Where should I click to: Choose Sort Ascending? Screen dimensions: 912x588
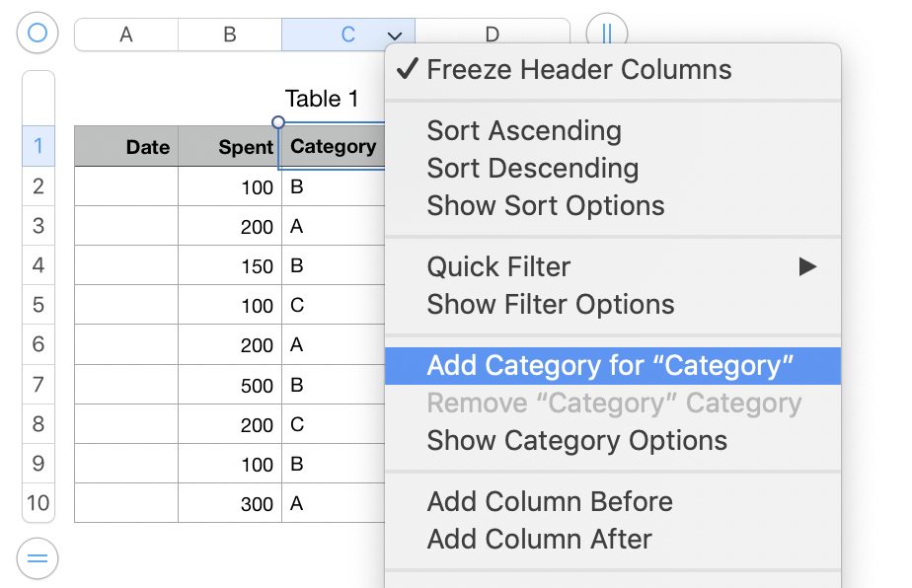(x=524, y=131)
